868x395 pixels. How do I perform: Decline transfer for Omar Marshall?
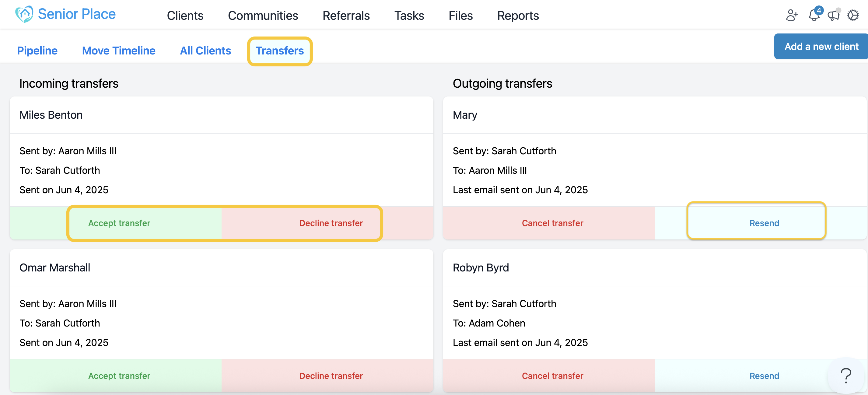pyautogui.click(x=331, y=376)
